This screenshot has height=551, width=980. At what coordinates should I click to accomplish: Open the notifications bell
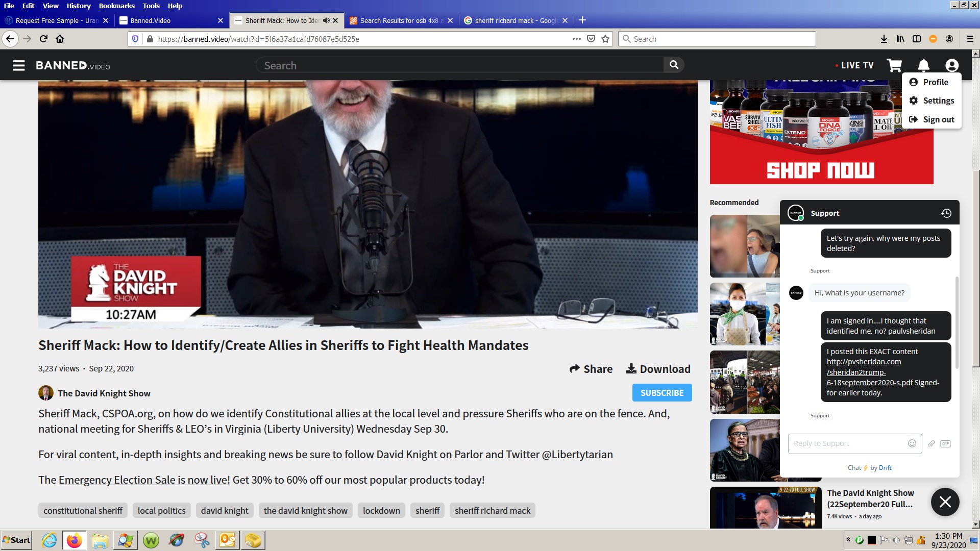923,65
